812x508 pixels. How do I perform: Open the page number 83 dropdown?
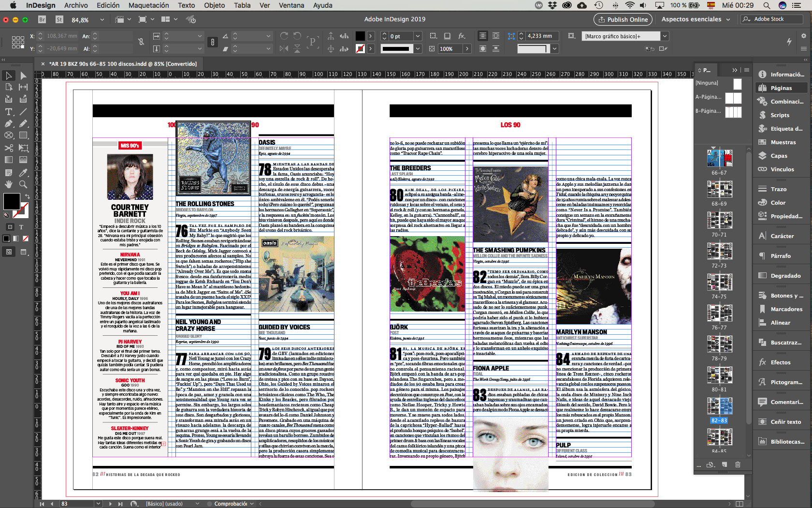99,504
